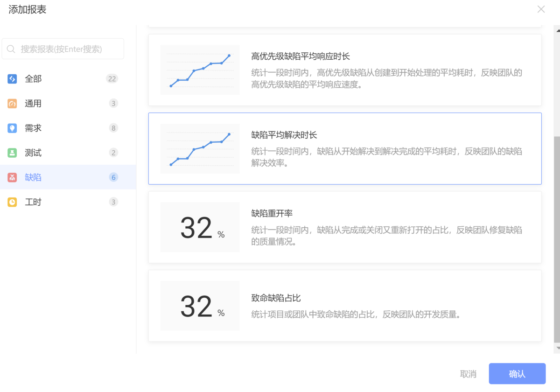The height and width of the screenshot is (392, 560).
Task: Click the 取消 button
Action: (x=469, y=374)
